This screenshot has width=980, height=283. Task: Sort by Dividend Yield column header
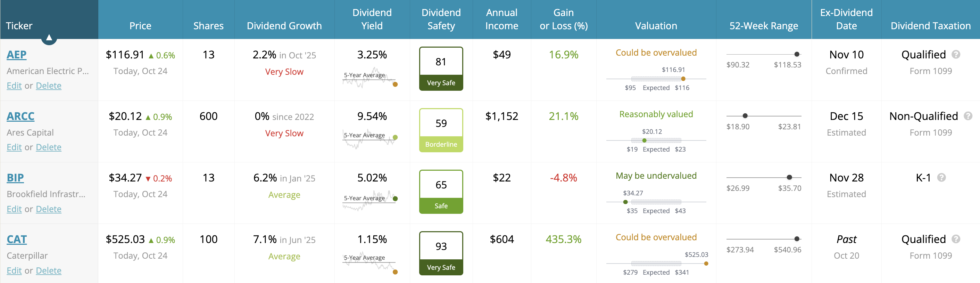pyautogui.click(x=372, y=19)
